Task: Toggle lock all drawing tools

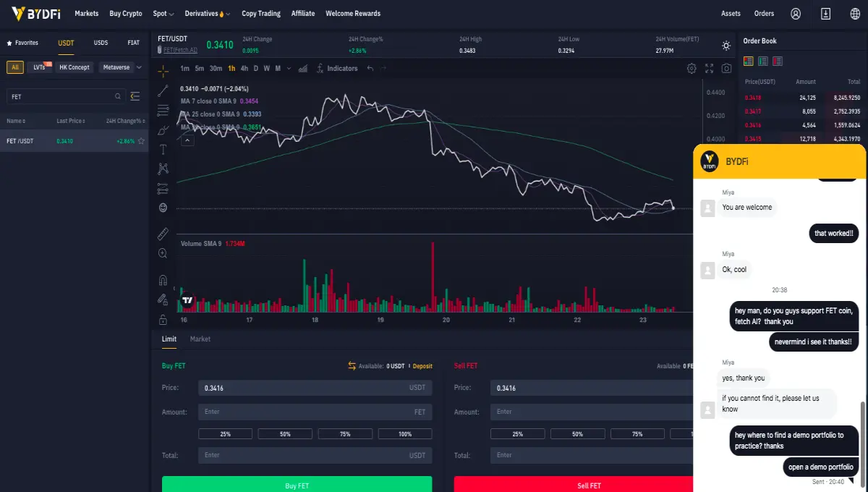Action: [x=163, y=318]
